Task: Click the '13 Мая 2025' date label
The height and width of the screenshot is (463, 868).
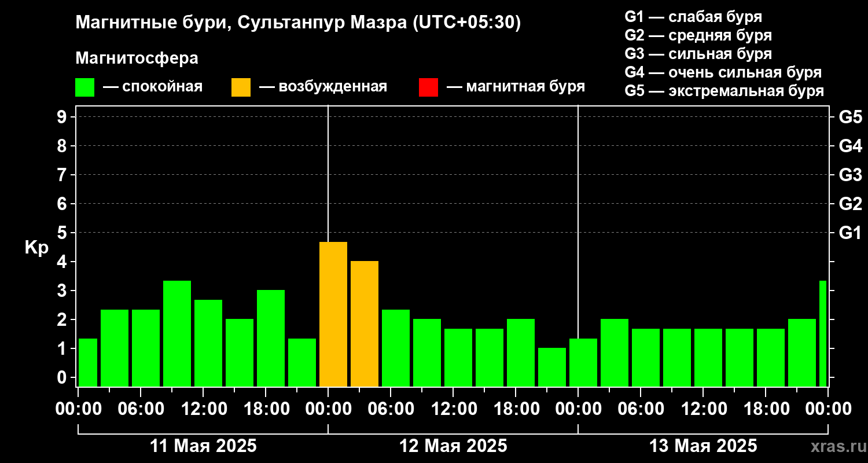Action: coord(703,446)
